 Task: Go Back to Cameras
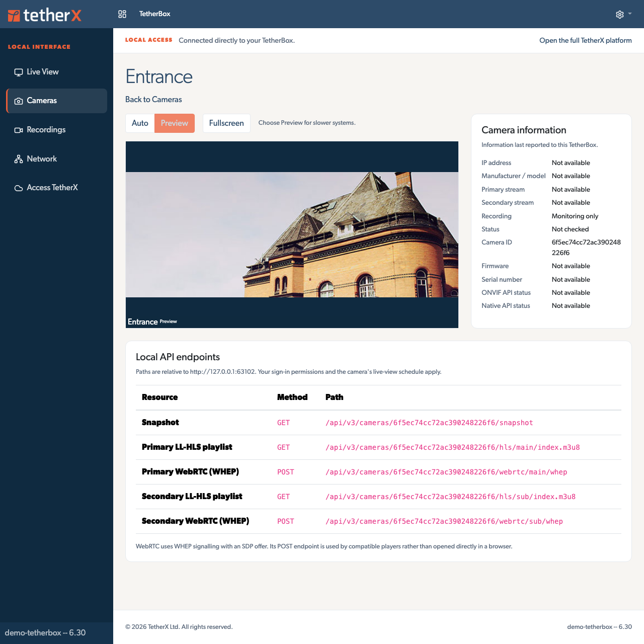pyautogui.click(x=153, y=100)
